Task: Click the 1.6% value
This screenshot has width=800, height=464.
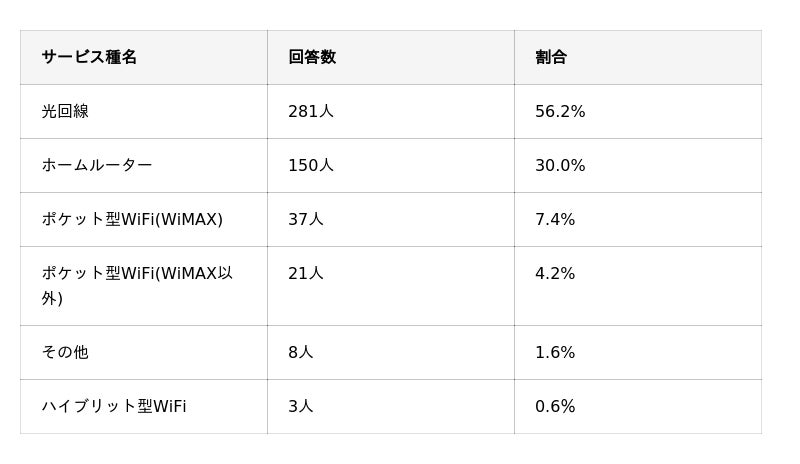Action: 555,353
